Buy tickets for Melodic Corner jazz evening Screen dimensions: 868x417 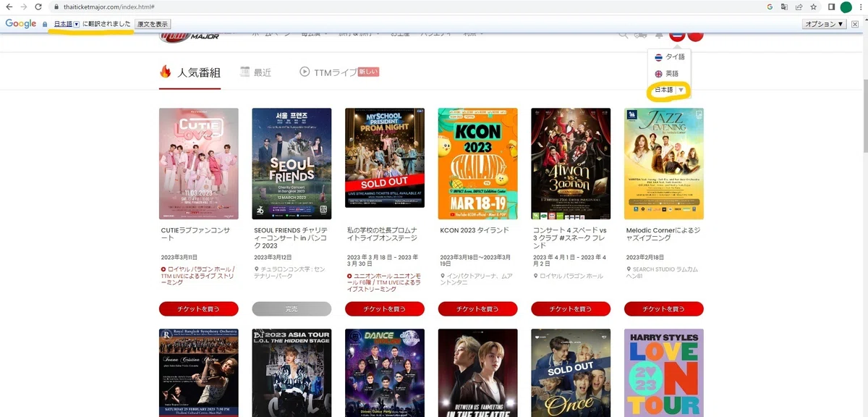664,309
